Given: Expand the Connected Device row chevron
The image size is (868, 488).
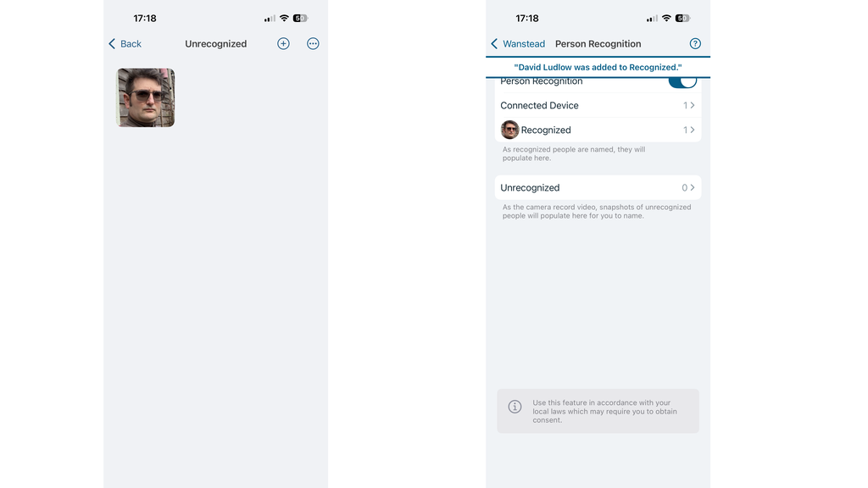Looking at the screenshot, I should click(693, 106).
